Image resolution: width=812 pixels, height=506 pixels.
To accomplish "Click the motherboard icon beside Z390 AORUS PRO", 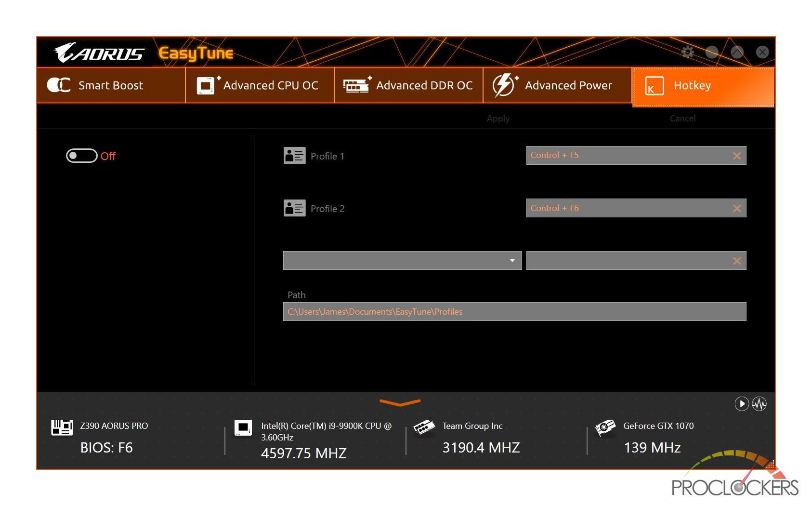I will 62,427.
